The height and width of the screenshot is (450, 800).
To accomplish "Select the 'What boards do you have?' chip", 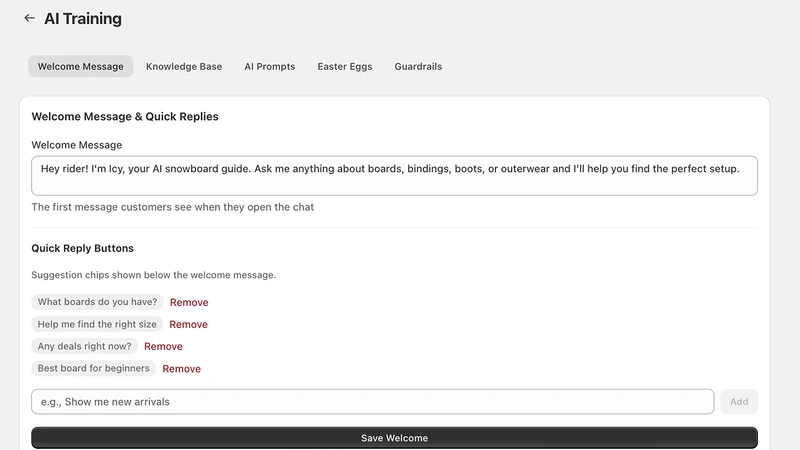I will click(x=97, y=302).
